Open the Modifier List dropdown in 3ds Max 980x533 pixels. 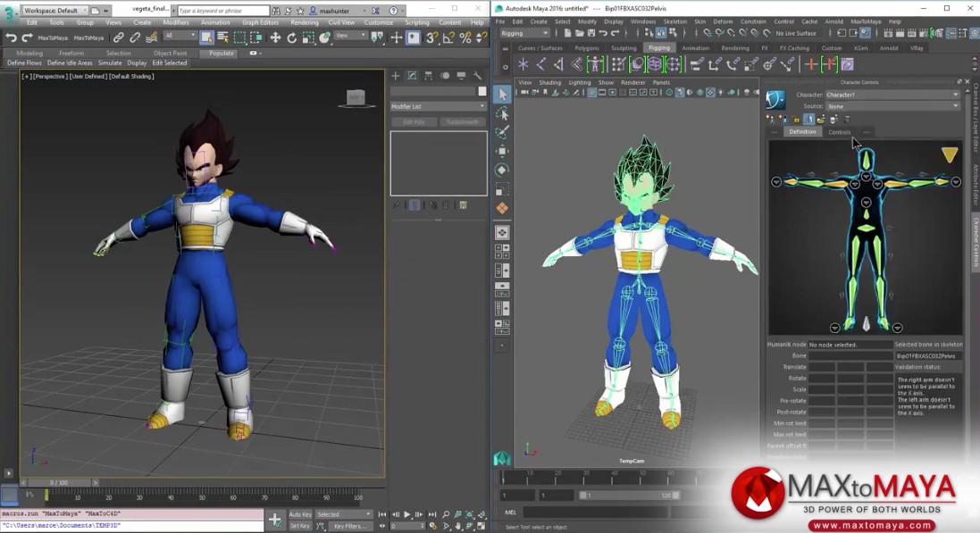coord(438,105)
